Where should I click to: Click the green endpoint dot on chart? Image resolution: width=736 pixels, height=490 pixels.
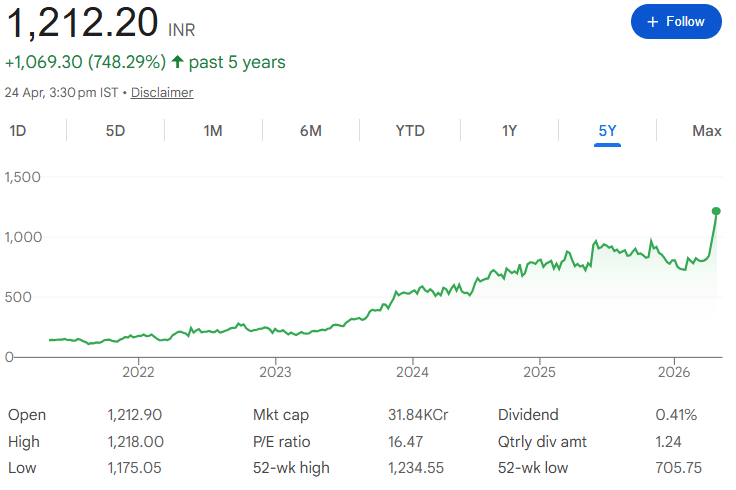(x=716, y=211)
